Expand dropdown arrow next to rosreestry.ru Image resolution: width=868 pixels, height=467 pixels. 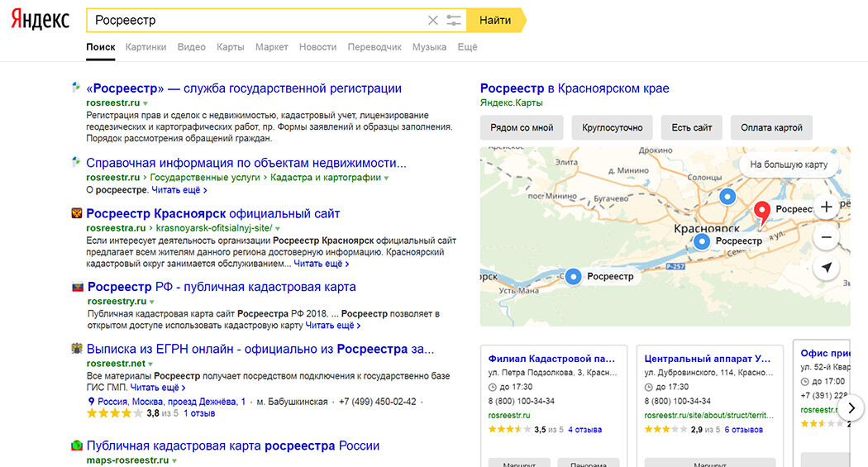pyautogui.click(x=151, y=303)
